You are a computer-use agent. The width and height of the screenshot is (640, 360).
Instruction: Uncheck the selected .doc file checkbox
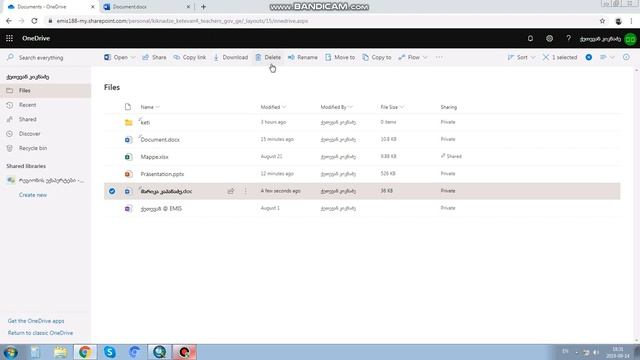point(112,191)
